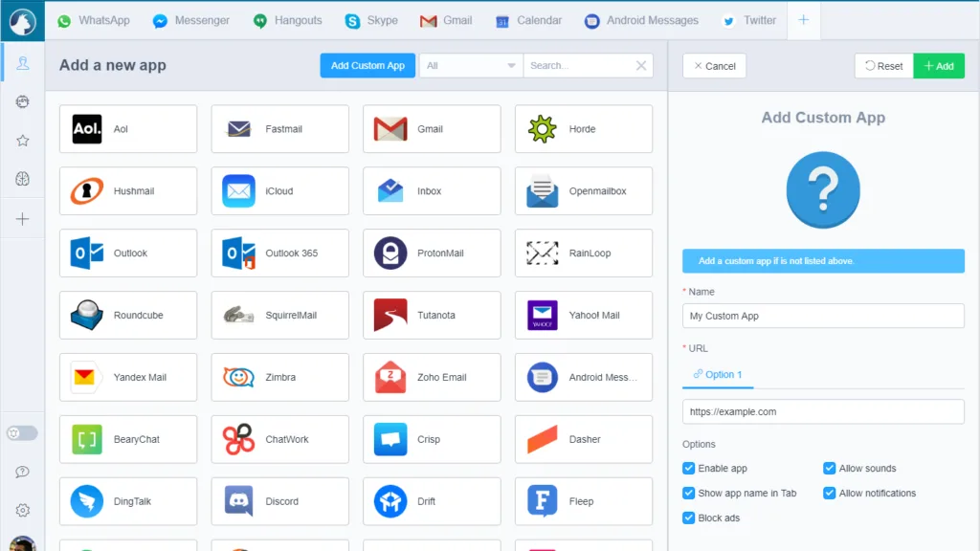Toggle the Allow sounds checkbox

(x=830, y=468)
